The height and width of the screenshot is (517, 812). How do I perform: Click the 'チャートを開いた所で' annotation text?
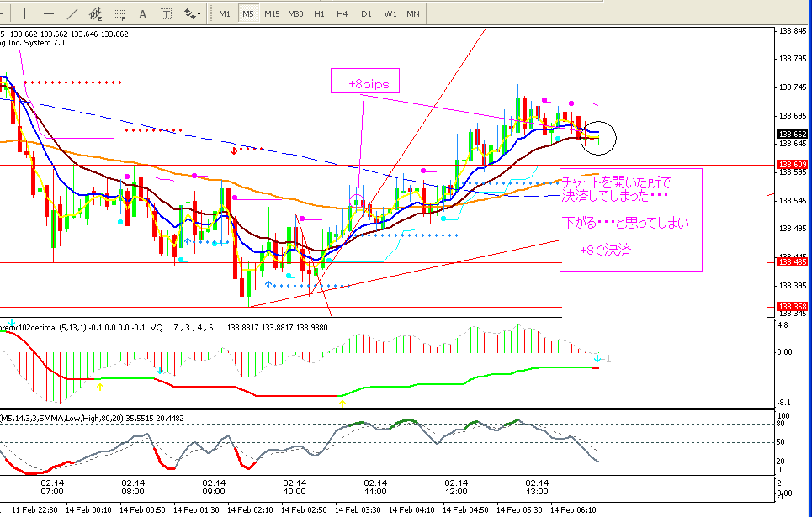617,182
